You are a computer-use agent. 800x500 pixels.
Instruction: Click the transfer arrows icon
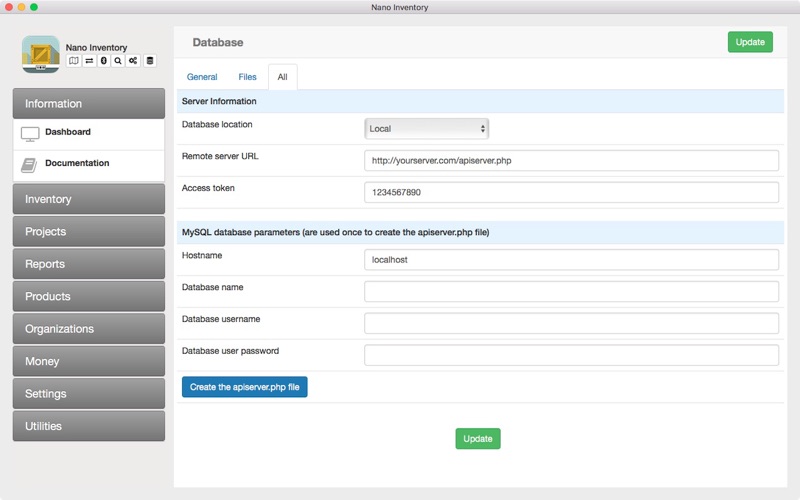pos(89,61)
